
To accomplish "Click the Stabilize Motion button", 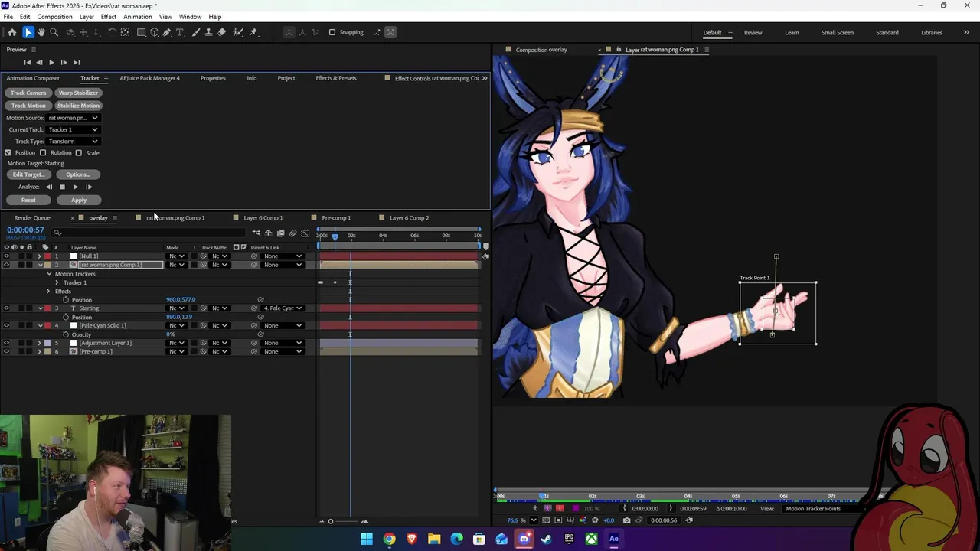I will pos(78,106).
